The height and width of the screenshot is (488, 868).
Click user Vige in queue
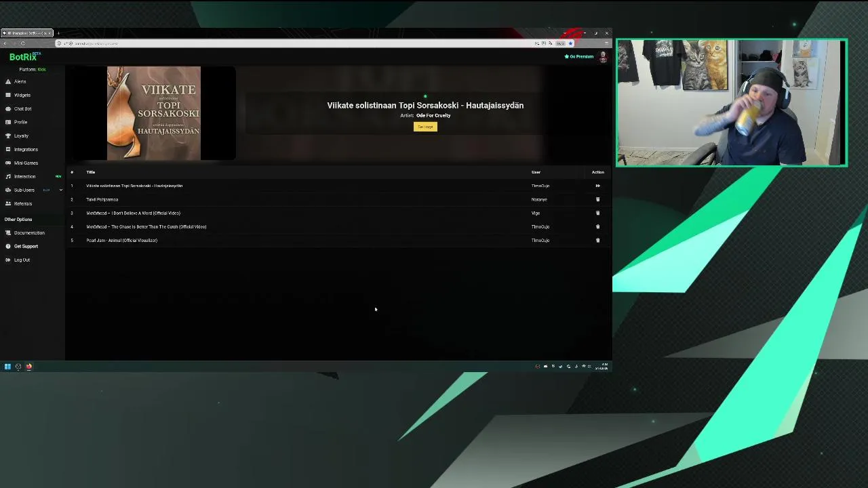pyautogui.click(x=536, y=213)
